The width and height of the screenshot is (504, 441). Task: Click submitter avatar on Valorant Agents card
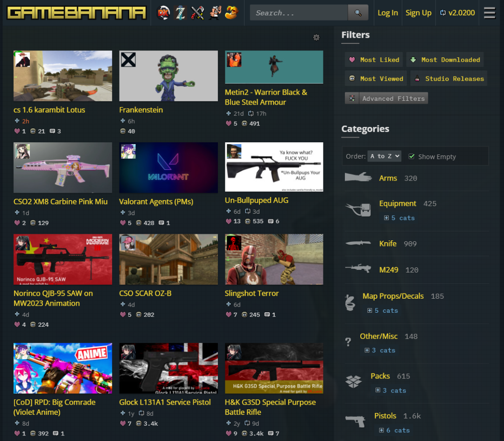128,151
